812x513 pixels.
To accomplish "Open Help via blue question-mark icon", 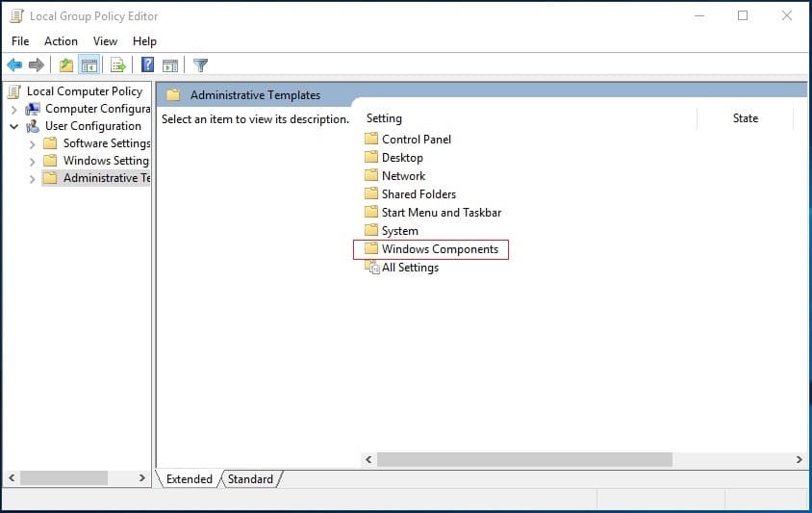I will [x=147, y=64].
